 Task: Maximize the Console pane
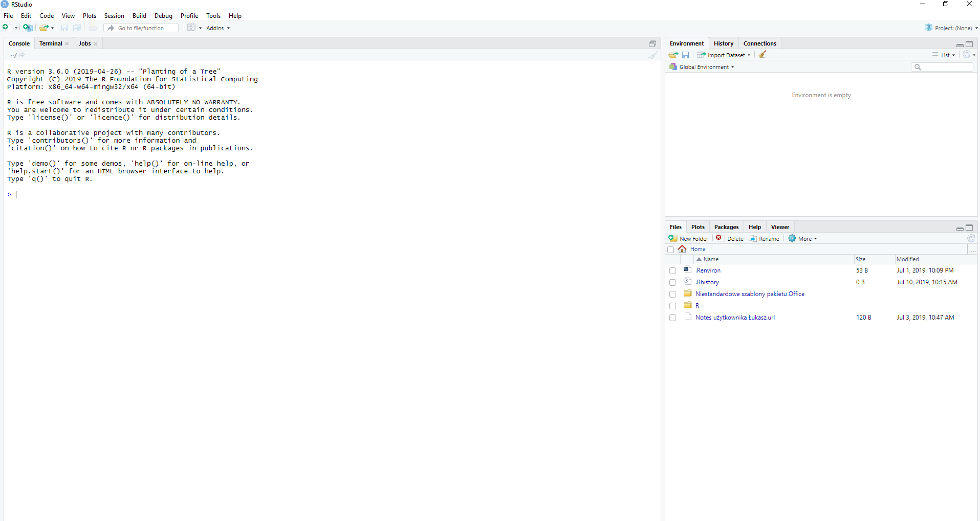(652, 43)
